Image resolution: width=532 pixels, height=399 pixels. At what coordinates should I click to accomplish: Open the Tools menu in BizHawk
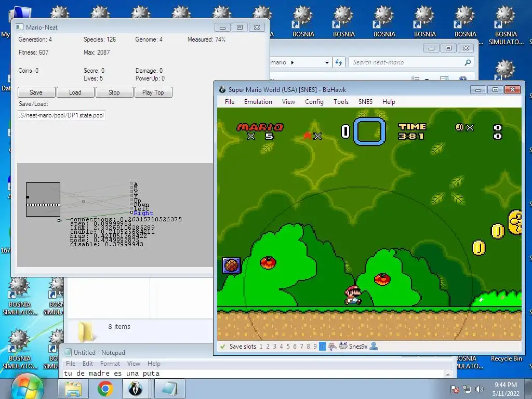pyautogui.click(x=341, y=102)
